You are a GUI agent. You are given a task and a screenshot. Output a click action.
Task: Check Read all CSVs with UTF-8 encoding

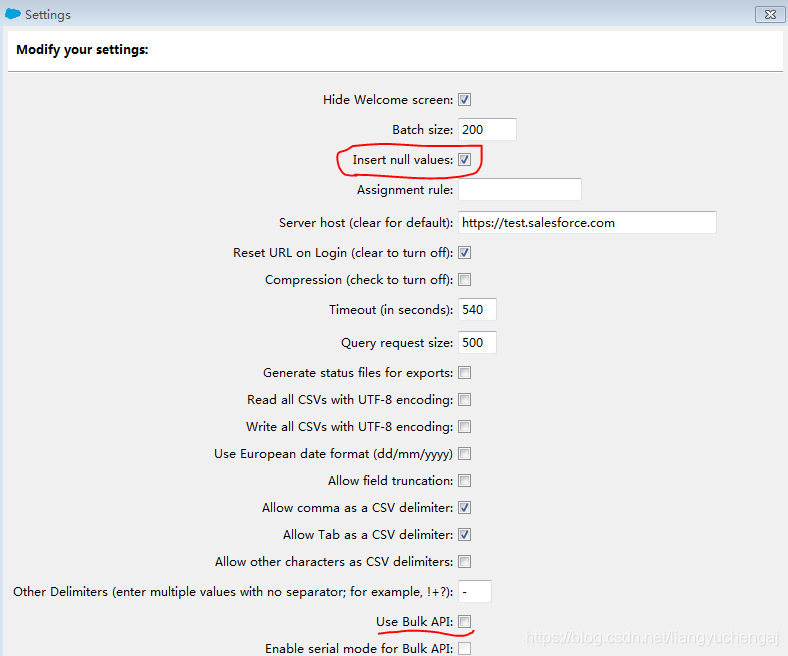tap(464, 400)
